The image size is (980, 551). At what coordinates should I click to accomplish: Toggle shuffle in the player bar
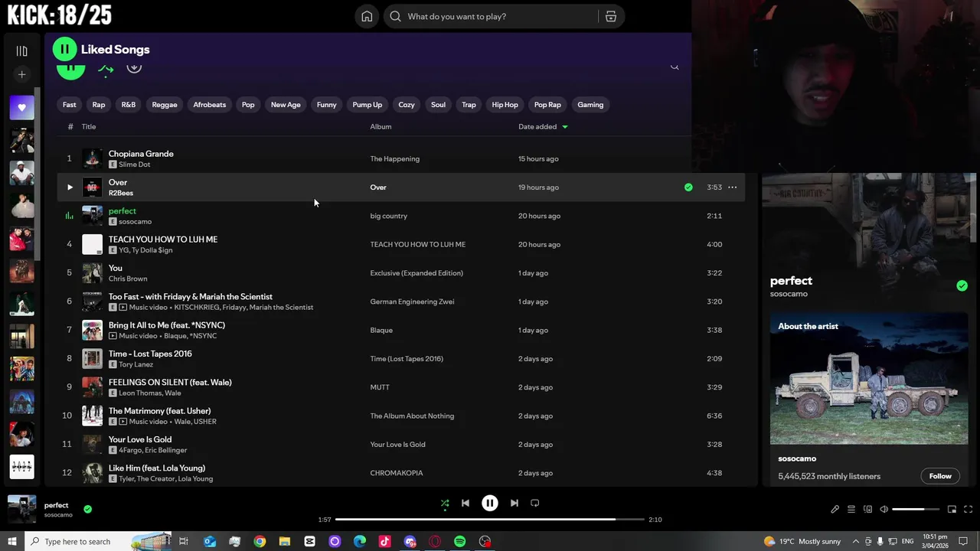tap(445, 504)
